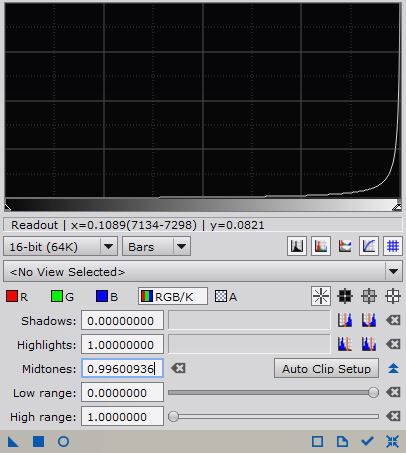406x453 pixels.
Task: Reset the Midtones value with its clear arrow
Action: tap(178, 368)
